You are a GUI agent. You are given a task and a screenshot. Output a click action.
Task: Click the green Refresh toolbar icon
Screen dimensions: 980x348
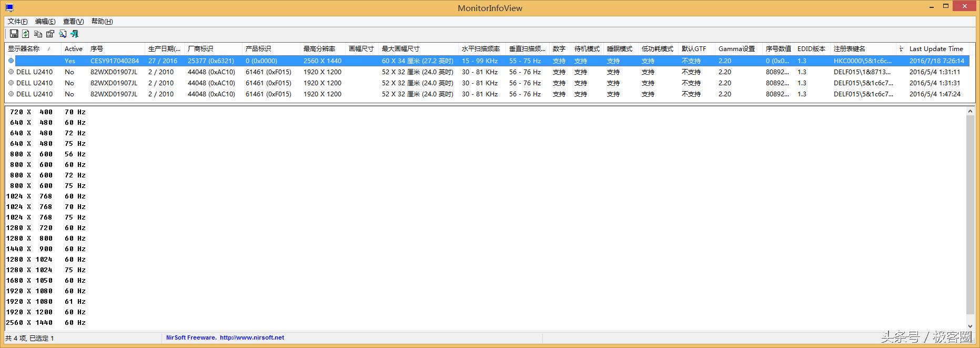point(25,34)
